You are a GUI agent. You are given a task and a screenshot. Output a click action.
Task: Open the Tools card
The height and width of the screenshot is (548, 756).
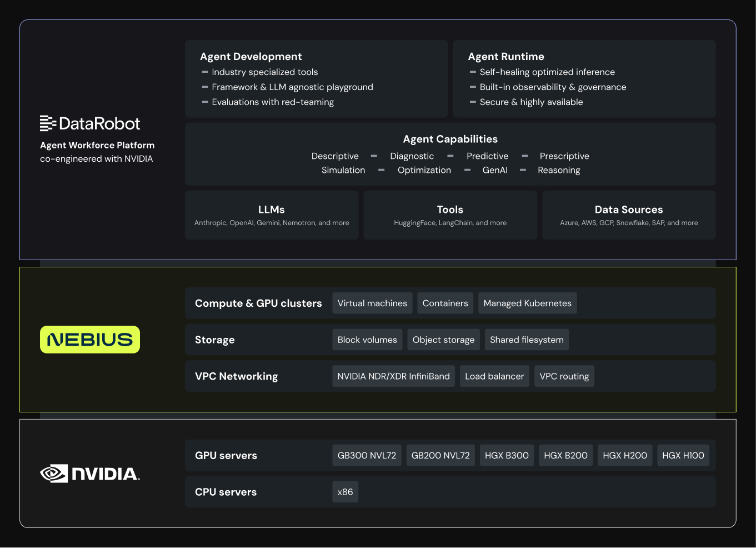click(450, 215)
